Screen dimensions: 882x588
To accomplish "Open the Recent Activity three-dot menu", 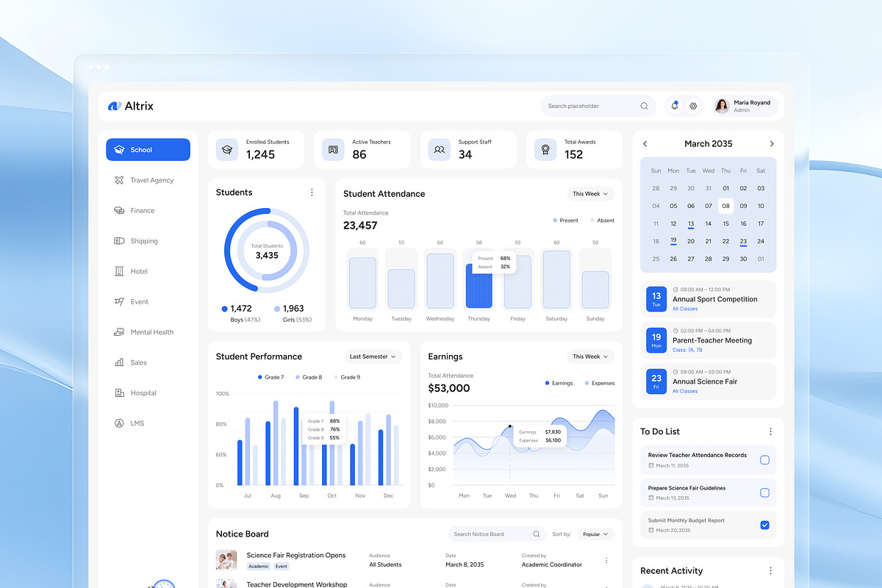I will click(x=770, y=570).
